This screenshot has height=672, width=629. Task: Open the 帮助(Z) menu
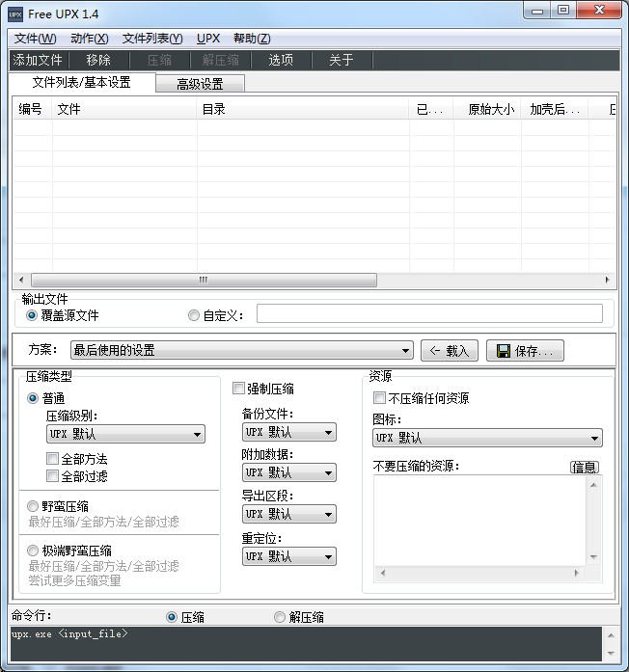[x=252, y=39]
